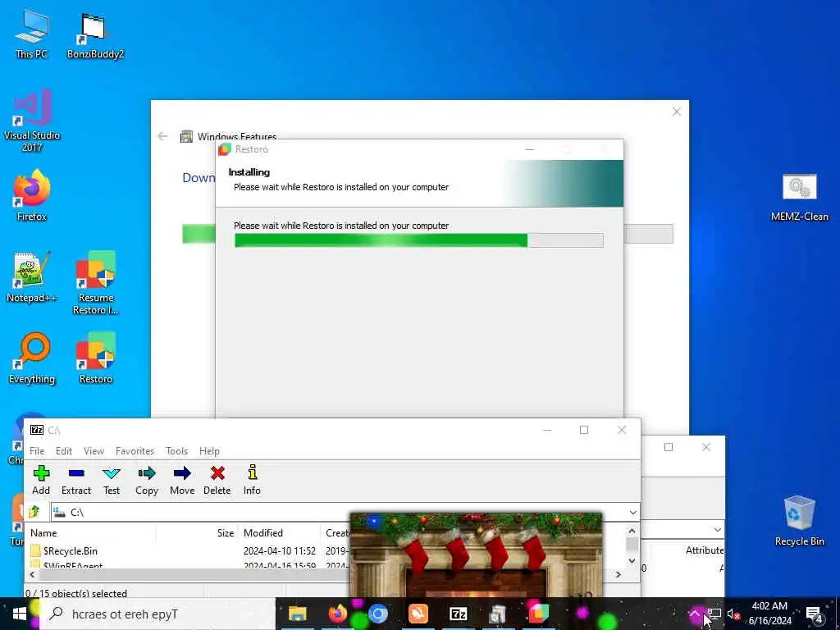Click the Restoro installation progress bar
Viewport: 840px width, 630px height.
(x=419, y=240)
